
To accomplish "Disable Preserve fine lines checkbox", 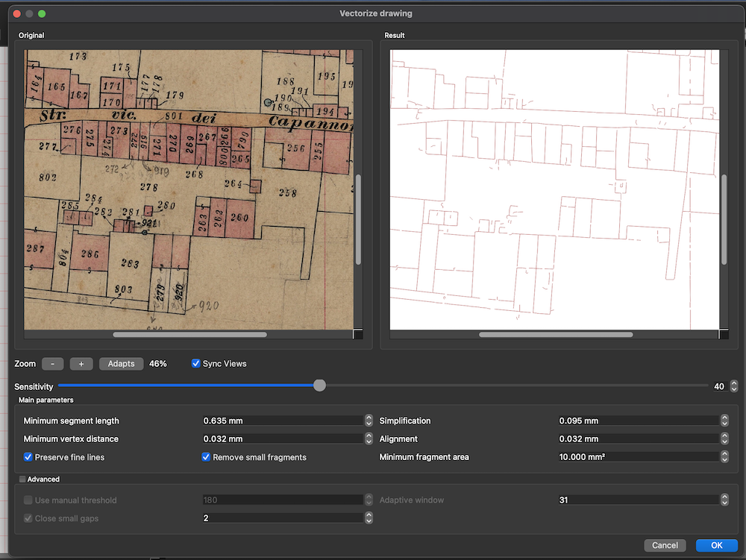I will 28,457.
